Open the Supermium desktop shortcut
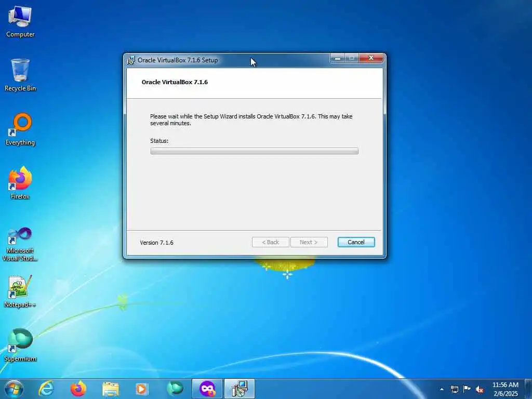This screenshot has height=399, width=532. pyautogui.click(x=20, y=345)
